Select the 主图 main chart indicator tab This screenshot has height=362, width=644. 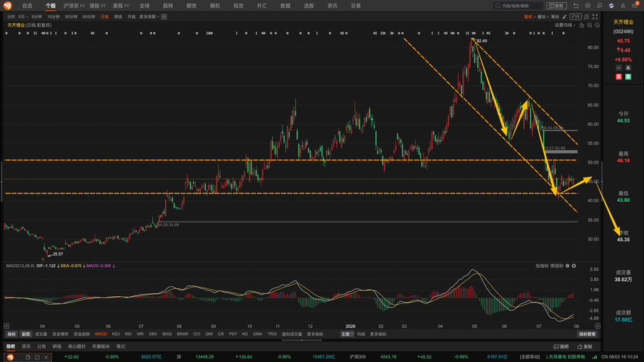(347, 334)
